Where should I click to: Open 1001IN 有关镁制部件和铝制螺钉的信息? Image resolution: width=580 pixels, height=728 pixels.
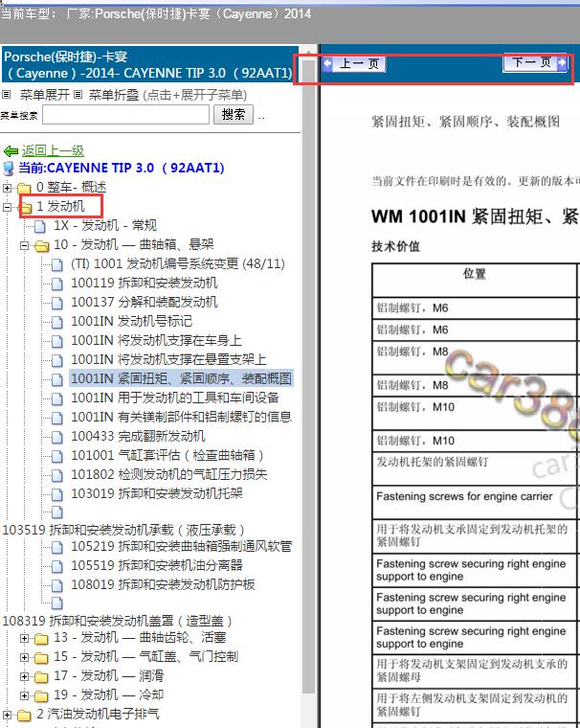pyautogui.click(x=182, y=417)
